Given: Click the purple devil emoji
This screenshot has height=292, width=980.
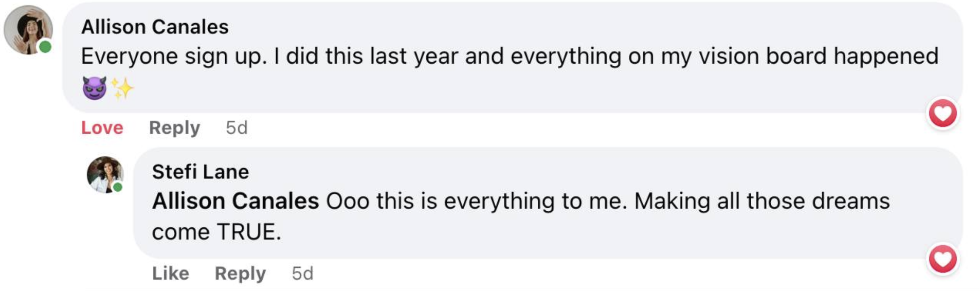Looking at the screenshot, I should (94, 88).
